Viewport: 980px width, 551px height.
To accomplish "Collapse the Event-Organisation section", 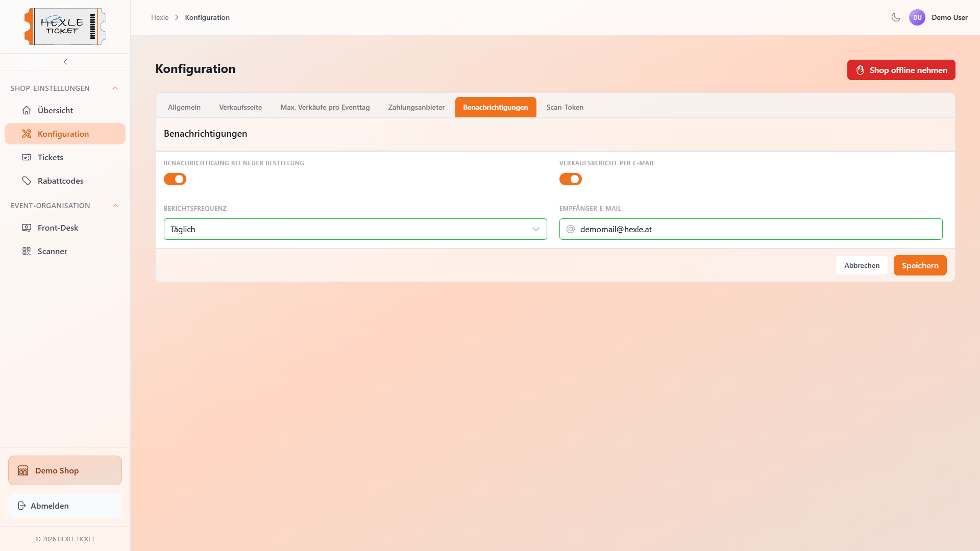I will click(x=115, y=206).
